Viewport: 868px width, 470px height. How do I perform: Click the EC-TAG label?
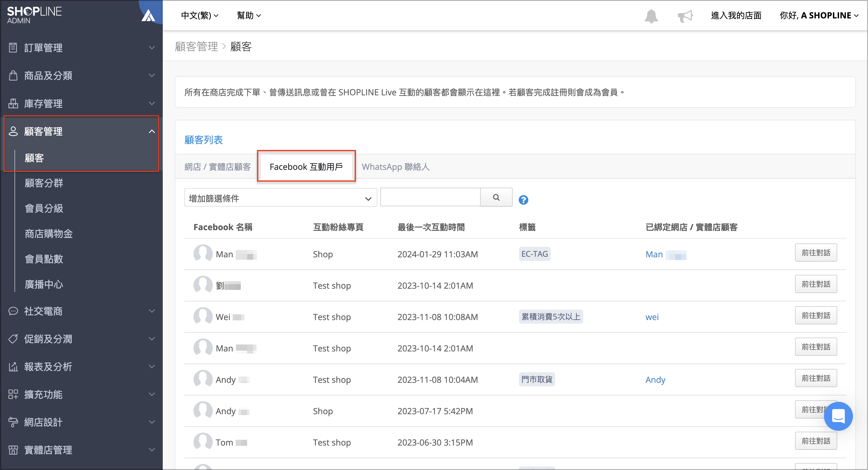[534, 254]
